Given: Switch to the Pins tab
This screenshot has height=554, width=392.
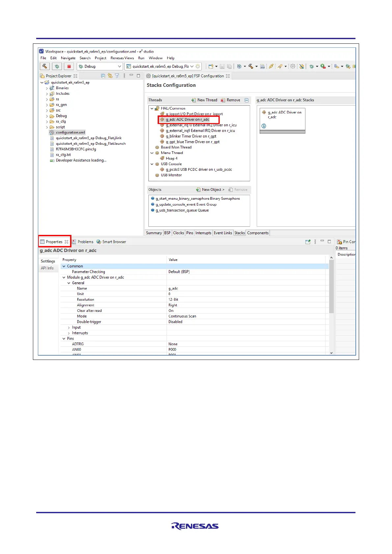Looking at the screenshot, I should coord(190,233).
